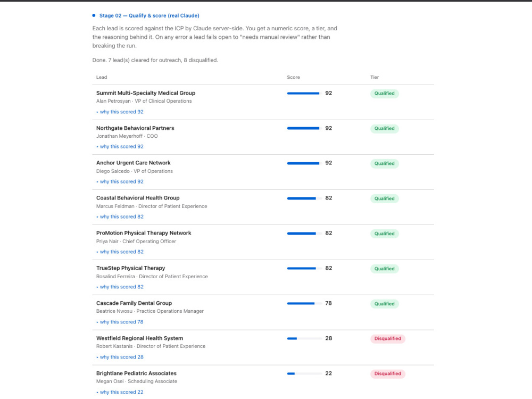The height and width of the screenshot is (399, 532).
Task: Expand 'why this scored 92' under Northgate Behavioral
Action: pos(120,147)
